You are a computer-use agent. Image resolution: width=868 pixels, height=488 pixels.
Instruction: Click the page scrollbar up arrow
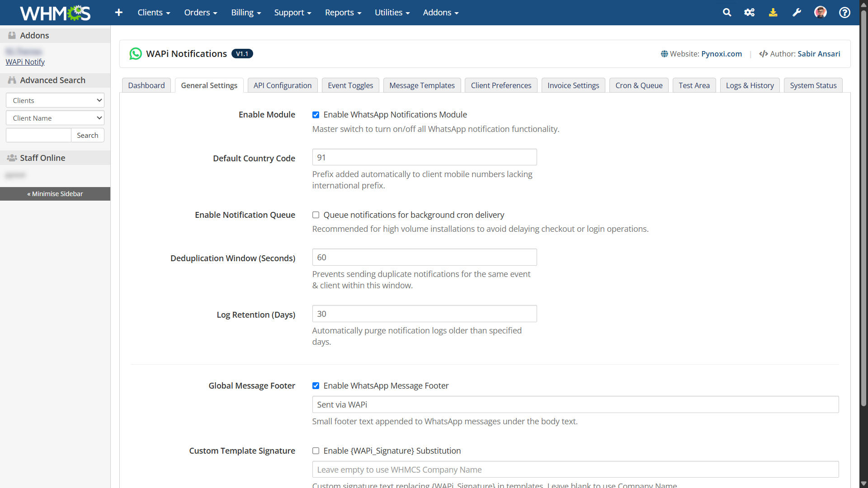(863, 5)
